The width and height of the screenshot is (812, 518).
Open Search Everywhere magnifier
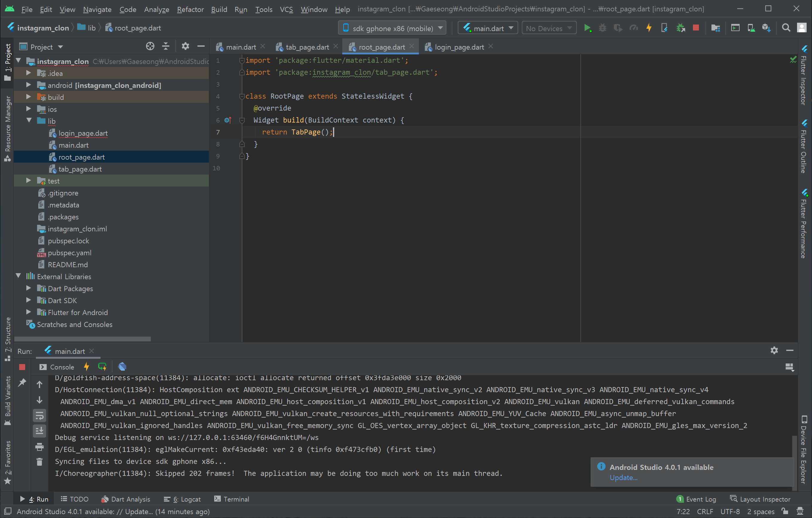(x=786, y=28)
